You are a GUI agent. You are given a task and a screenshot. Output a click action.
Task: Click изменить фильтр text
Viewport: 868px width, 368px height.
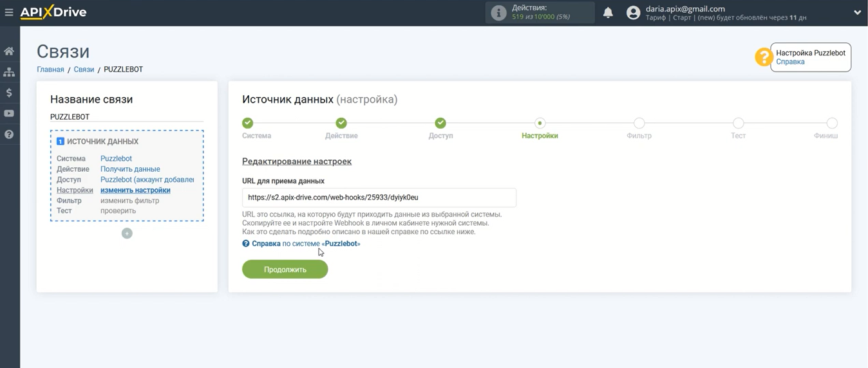129,201
